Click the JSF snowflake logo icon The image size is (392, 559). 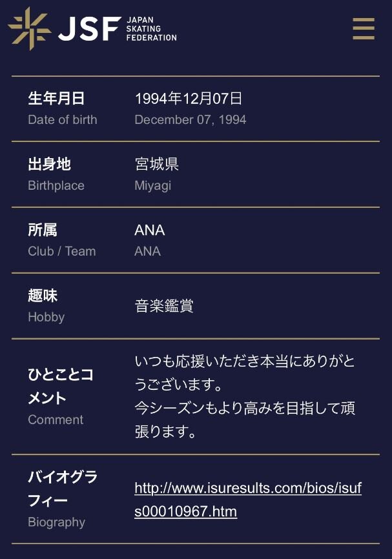click(x=30, y=29)
